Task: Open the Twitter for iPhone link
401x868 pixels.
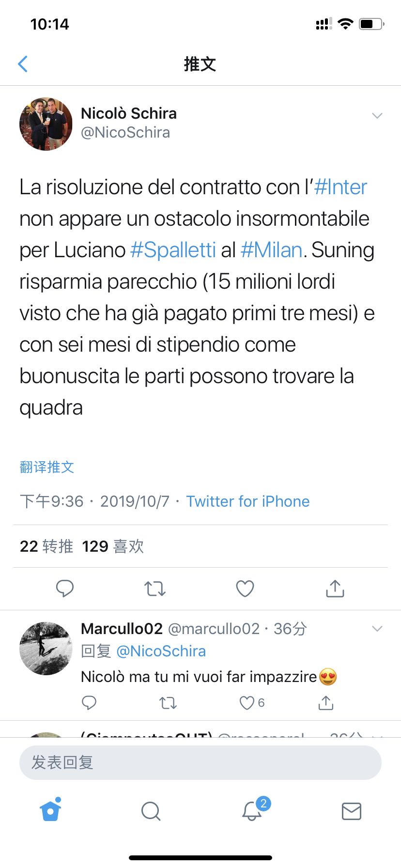Action: (247, 501)
